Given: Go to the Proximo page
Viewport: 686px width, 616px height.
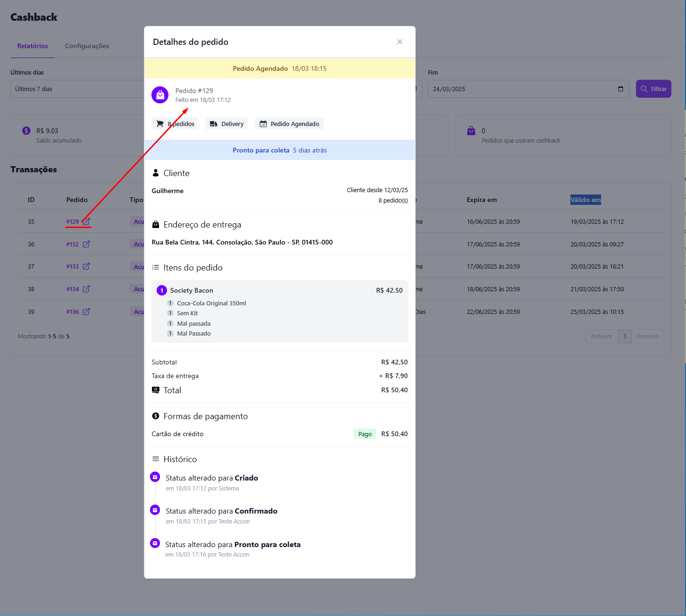Looking at the screenshot, I should click(647, 337).
